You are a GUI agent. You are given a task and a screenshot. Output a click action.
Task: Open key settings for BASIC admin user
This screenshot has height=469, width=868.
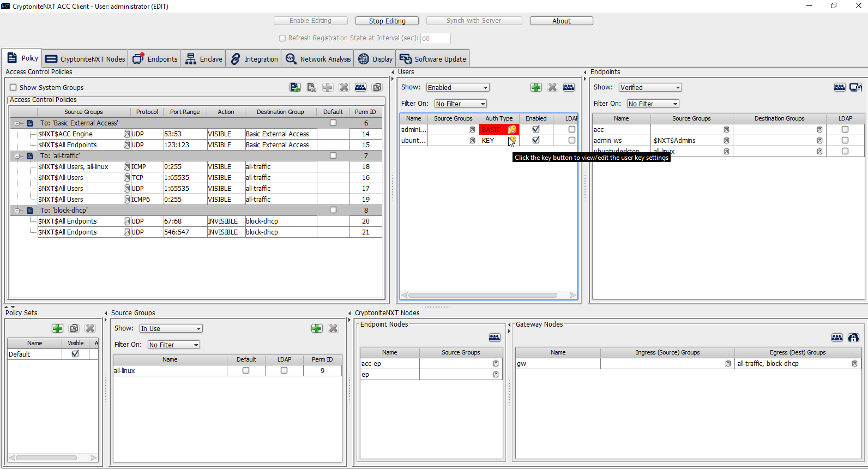(512, 129)
